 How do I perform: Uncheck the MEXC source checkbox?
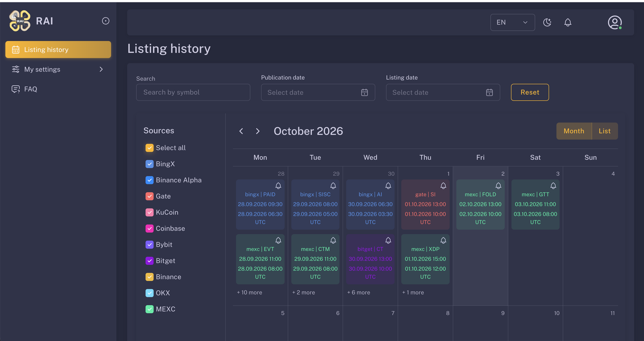point(149,309)
